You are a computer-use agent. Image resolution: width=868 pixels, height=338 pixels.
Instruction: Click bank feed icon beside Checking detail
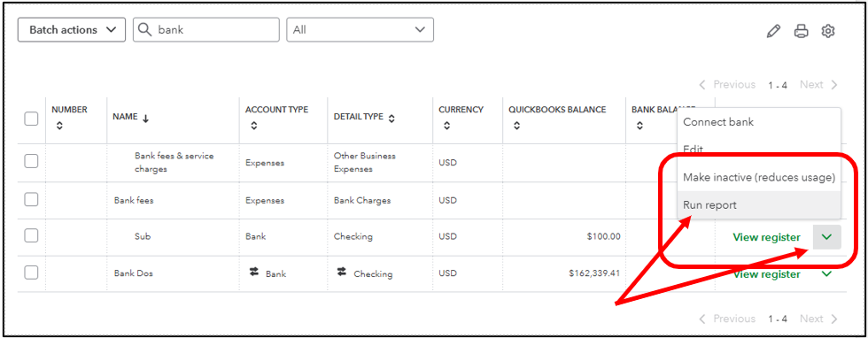[342, 272]
